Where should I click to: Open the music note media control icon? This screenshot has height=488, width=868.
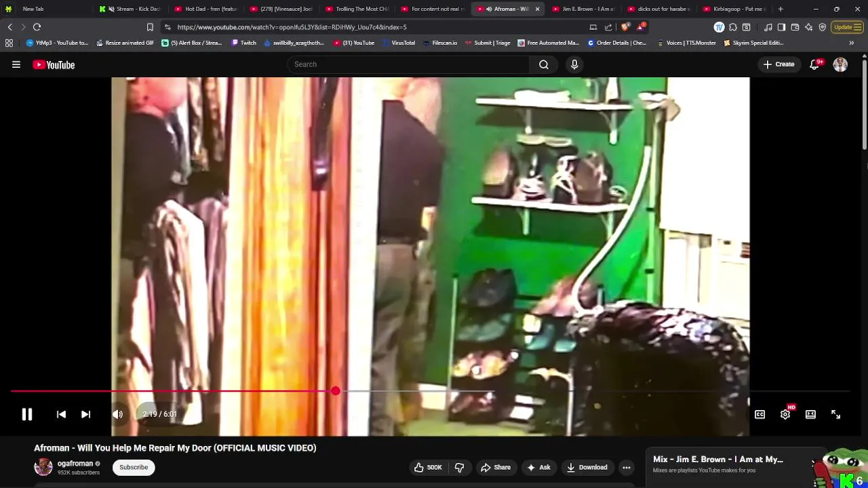coord(768,27)
